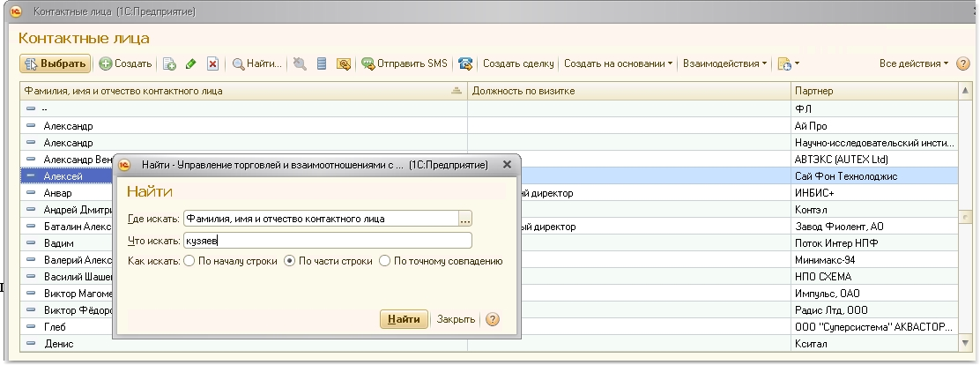Open the 'Взаимодействия' dropdown menu
Image resolution: width=980 pixels, height=365 pixels.
click(x=724, y=63)
